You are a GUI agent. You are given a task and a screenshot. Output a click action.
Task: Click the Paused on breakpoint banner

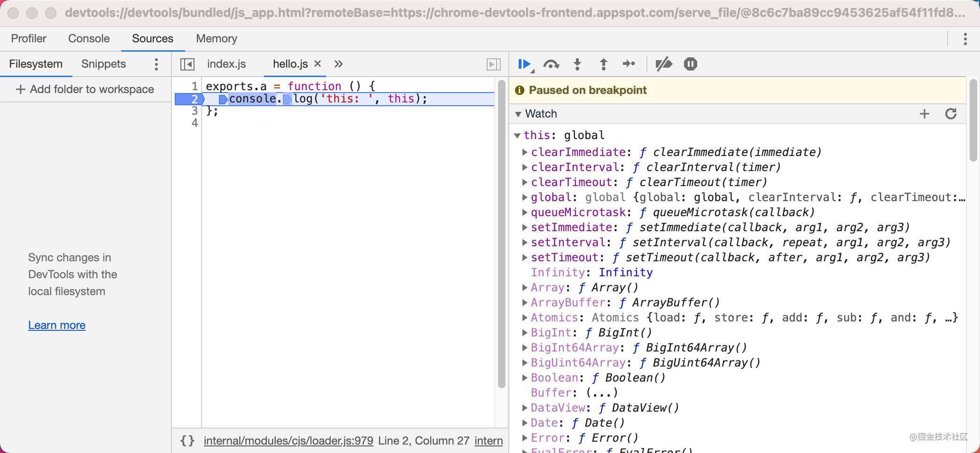pos(738,90)
